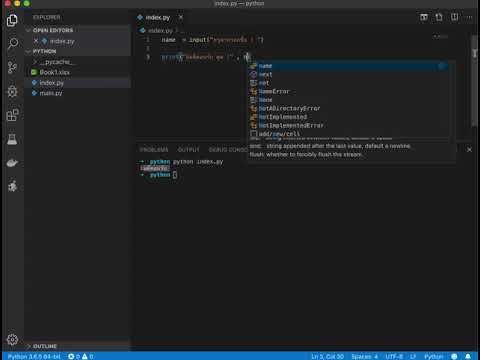Open the Manage gear at activity bar bottom
The image size is (480, 360).
12,339
